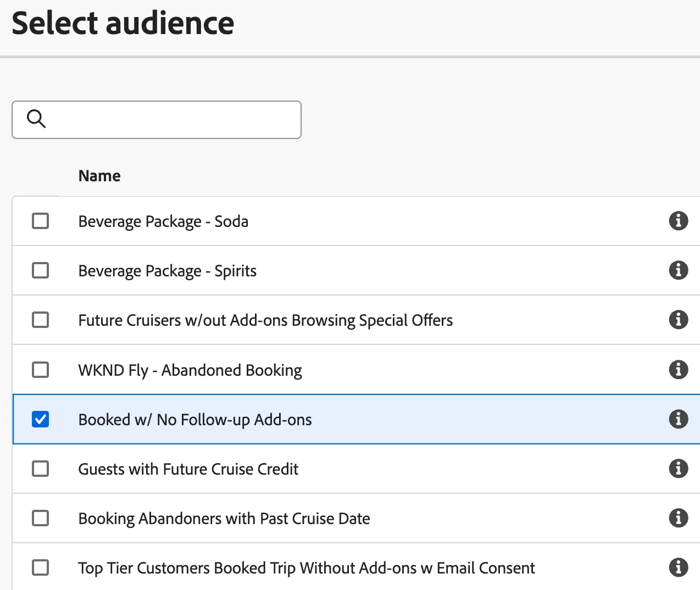View info for Booking Abandoners with Past Cruise Date
700x590 pixels.
[x=679, y=518]
